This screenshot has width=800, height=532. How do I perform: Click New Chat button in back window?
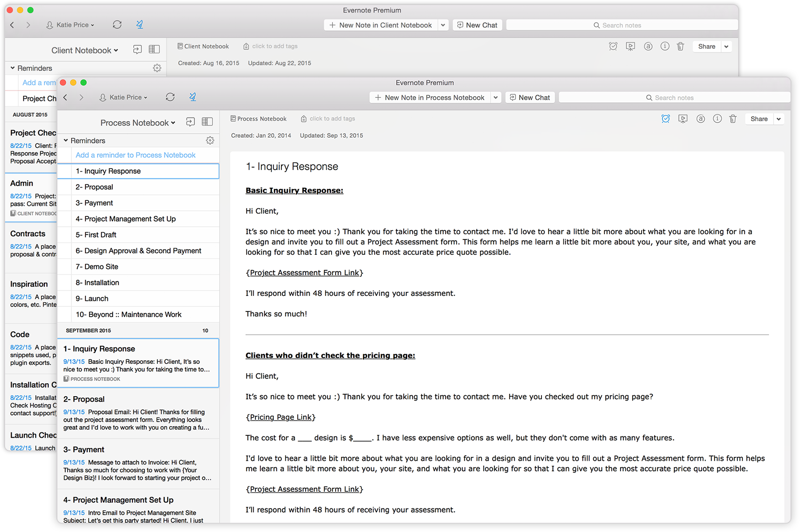point(477,25)
